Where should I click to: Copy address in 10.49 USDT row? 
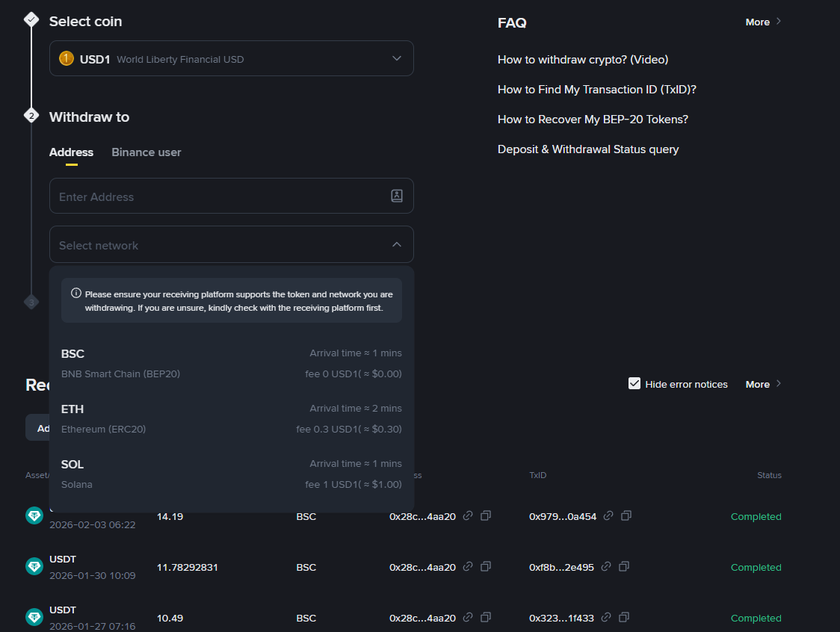pos(486,618)
